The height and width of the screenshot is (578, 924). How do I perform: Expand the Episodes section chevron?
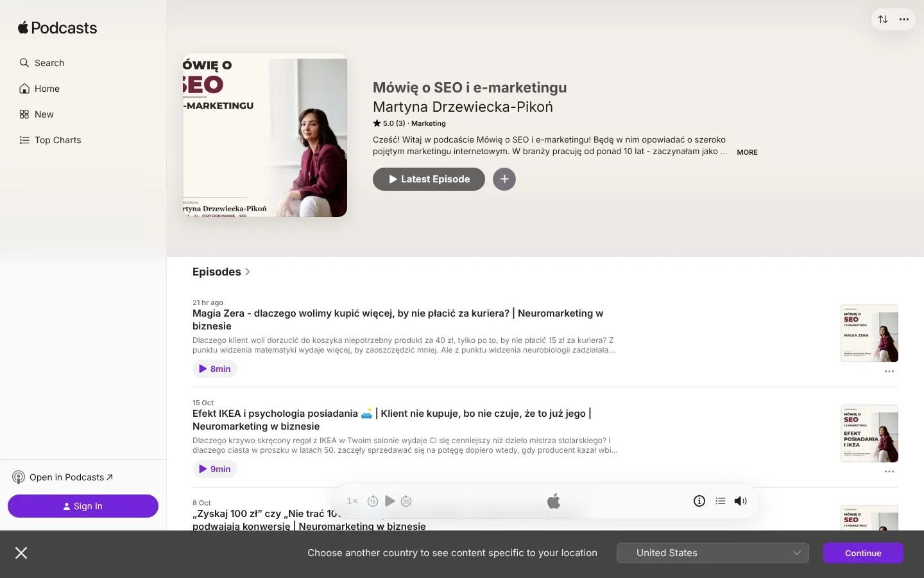(x=248, y=272)
